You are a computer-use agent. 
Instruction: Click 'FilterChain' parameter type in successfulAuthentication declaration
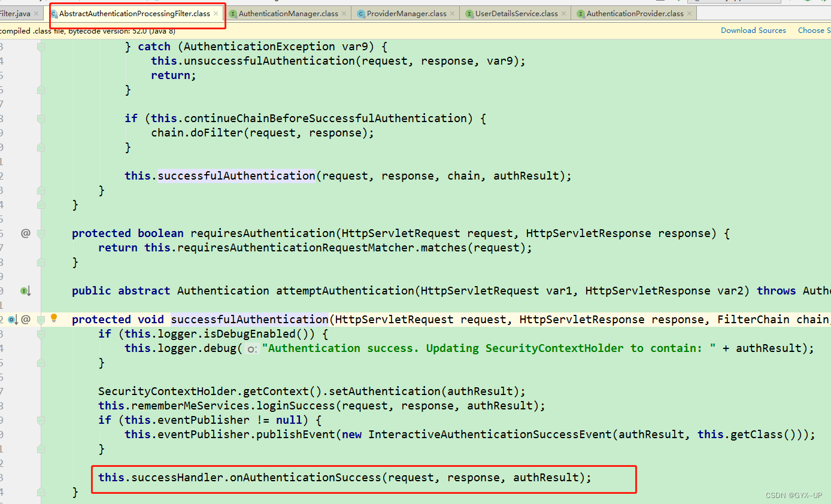point(754,320)
